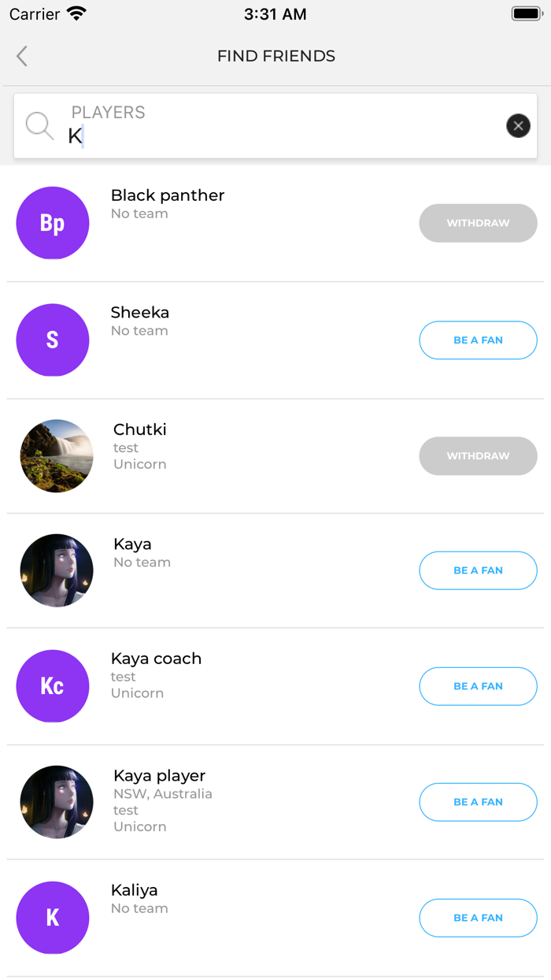Click the search magnifier icon

[x=39, y=126]
